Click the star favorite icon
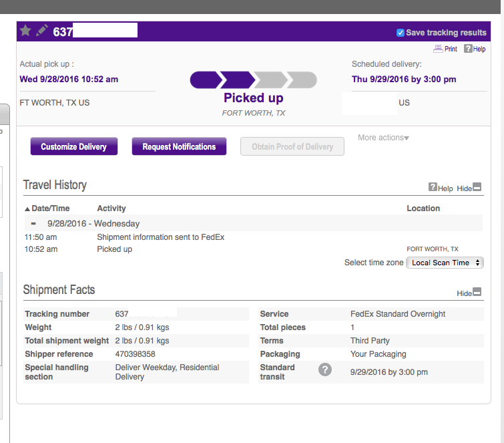 pos(25,31)
